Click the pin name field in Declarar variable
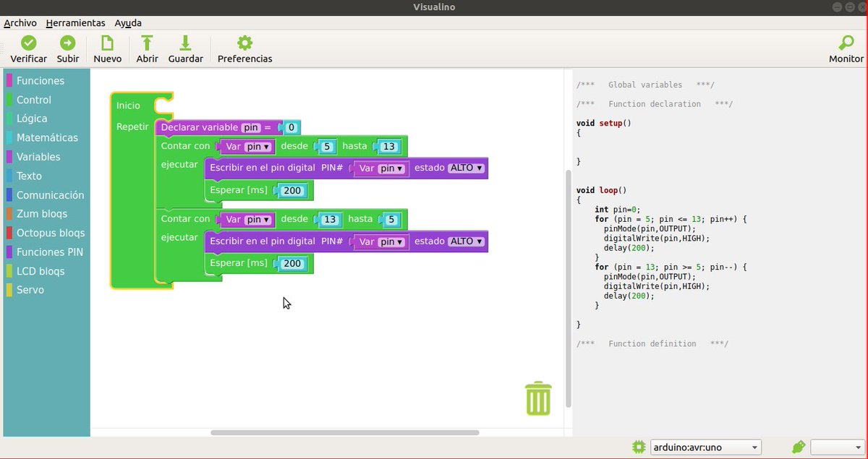The width and height of the screenshot is (868, 459). click(x=251, y=128)
